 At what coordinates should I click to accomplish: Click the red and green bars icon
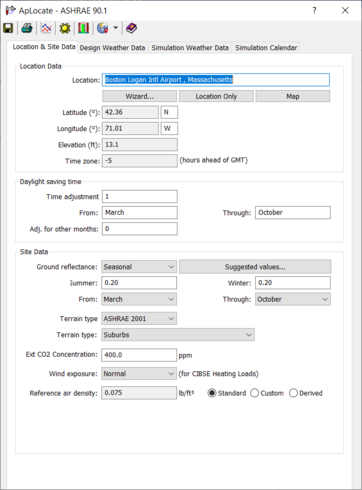click(83, 28)
